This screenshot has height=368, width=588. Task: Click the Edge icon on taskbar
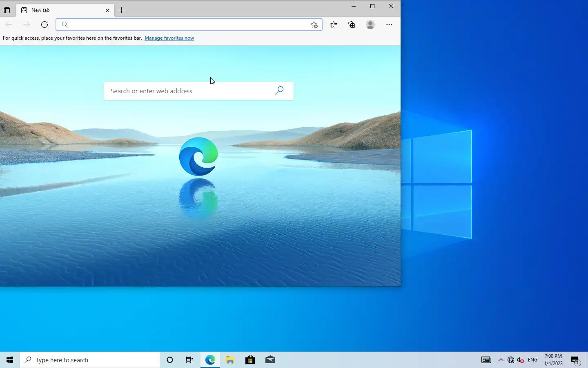click(x=210, y=360)
